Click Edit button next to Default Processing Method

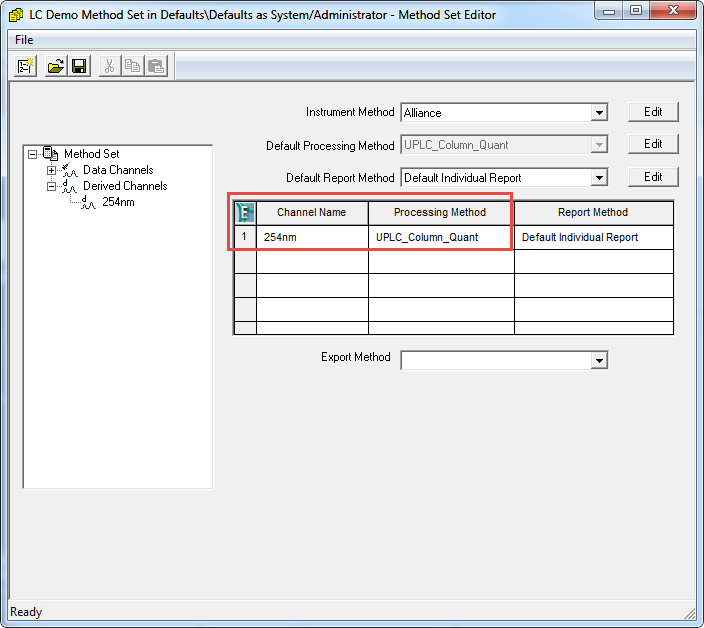(x=653, y=144)
